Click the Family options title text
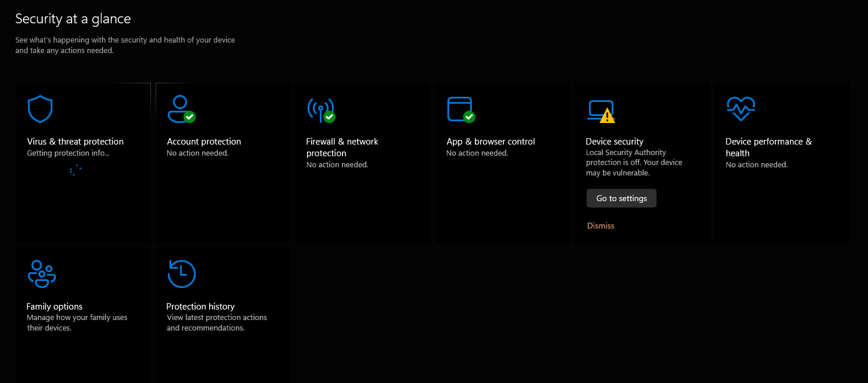 pyautogui.click(x=55, y=307)
